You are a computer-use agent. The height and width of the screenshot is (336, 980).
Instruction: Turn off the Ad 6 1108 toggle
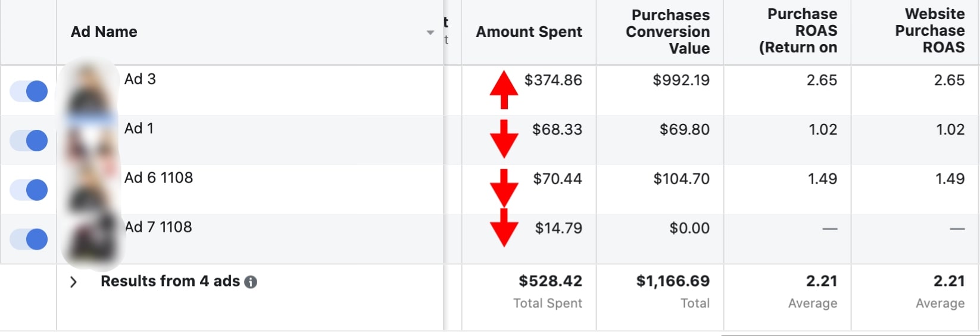pos(29,190)
